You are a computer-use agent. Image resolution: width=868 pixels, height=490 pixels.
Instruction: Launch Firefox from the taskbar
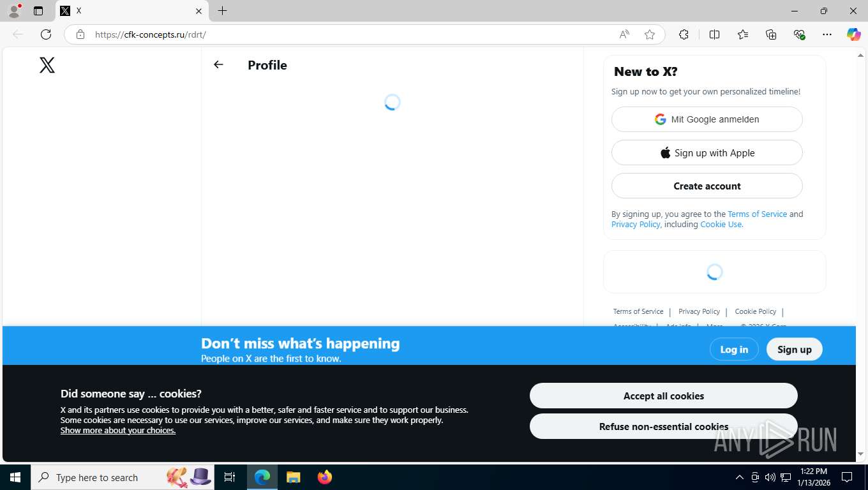pyautogui.click(x=325, y=477)
